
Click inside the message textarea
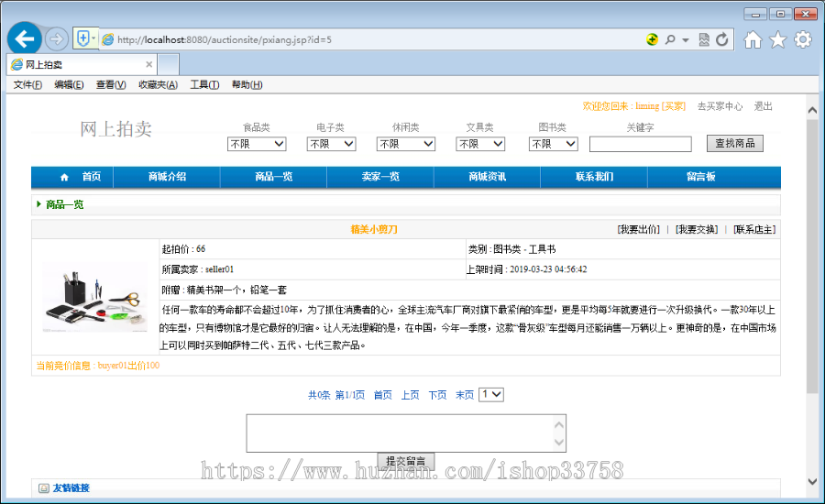(x=399, y=433)
